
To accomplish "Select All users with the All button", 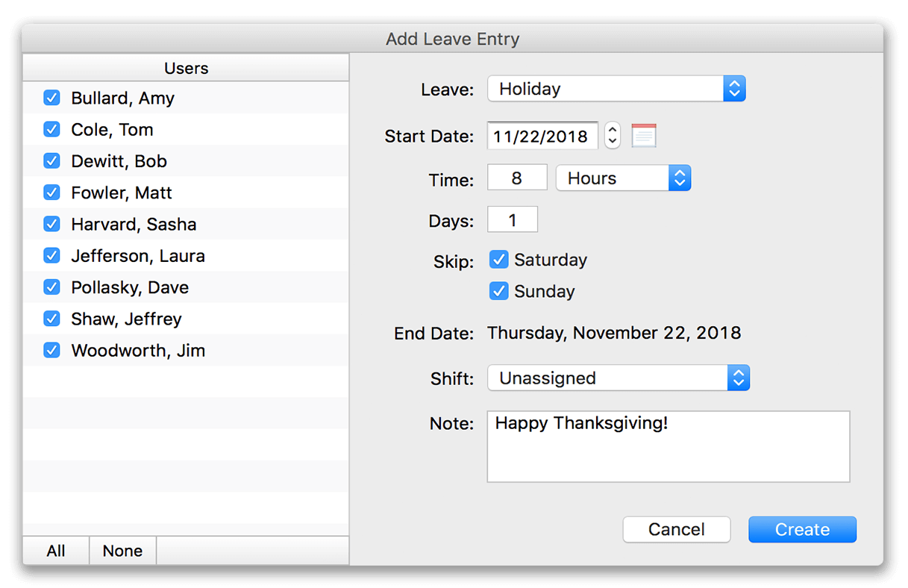I will (55, 551).
